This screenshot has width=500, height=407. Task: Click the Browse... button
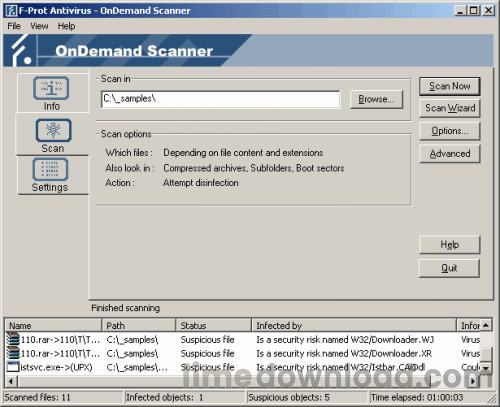point(376,99)
